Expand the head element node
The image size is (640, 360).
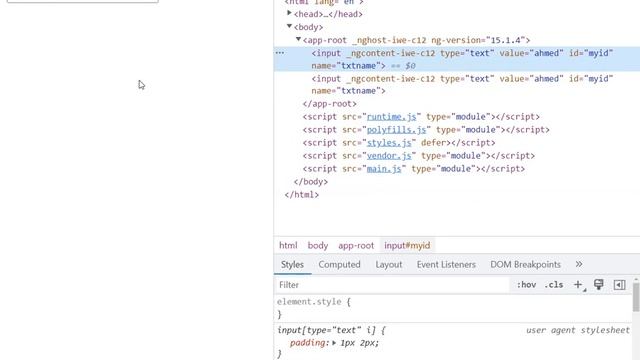(289, 13)
